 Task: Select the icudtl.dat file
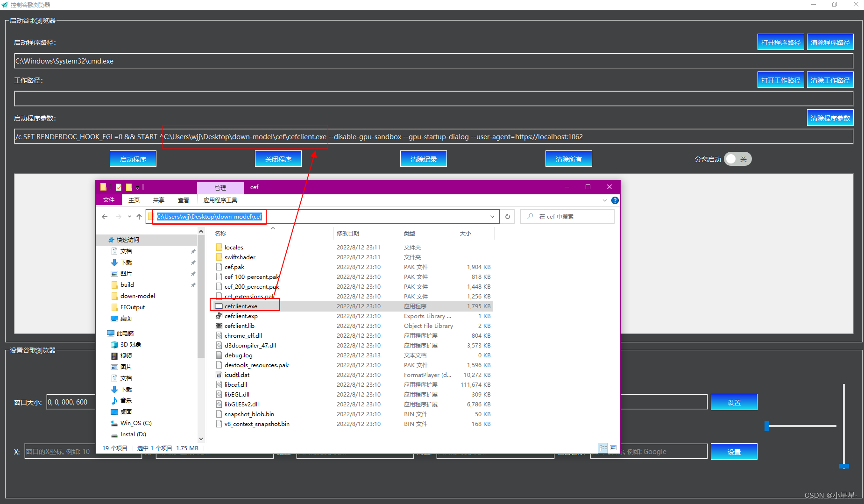(x=237, y=375)
